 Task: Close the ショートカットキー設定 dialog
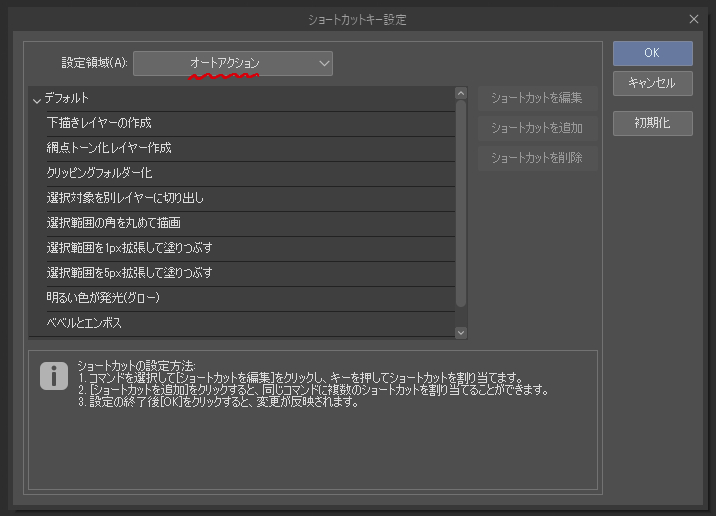tap(694, 19)
